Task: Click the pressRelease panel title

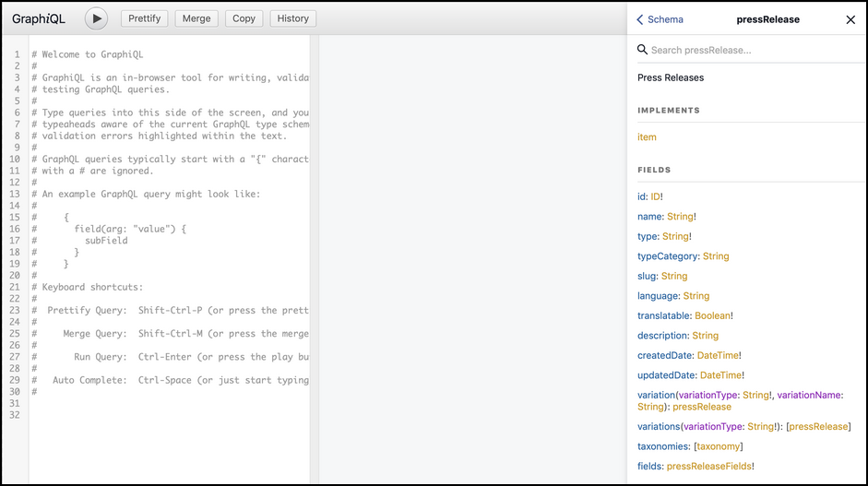Action: coord(767,19)
